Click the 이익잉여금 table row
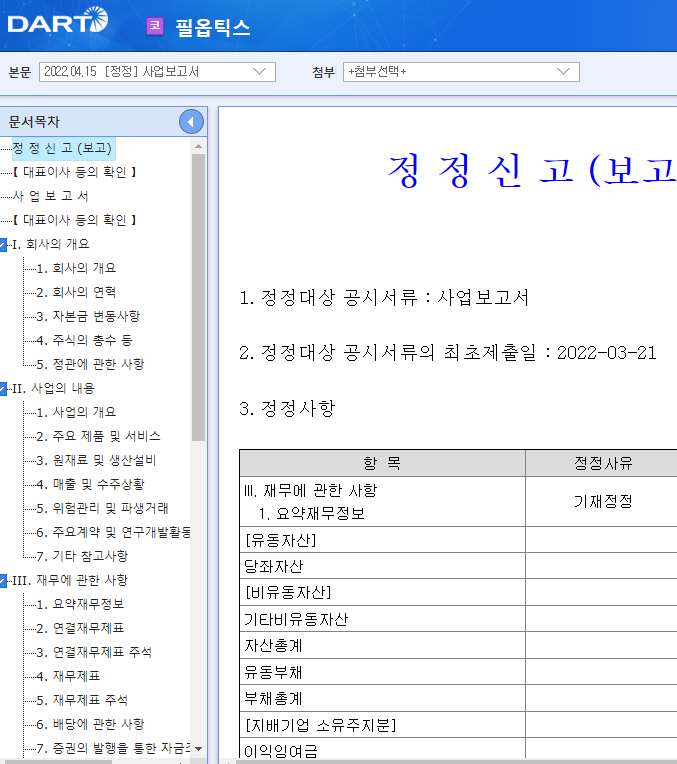The width and height of the screenshot is (677, 764). tap(458, 748)
